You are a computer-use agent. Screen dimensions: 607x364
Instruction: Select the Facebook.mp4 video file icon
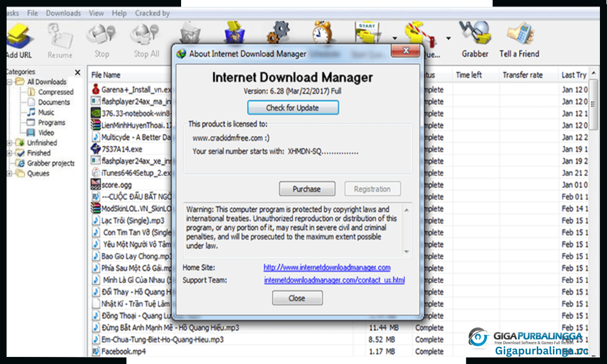coord(96,351)
